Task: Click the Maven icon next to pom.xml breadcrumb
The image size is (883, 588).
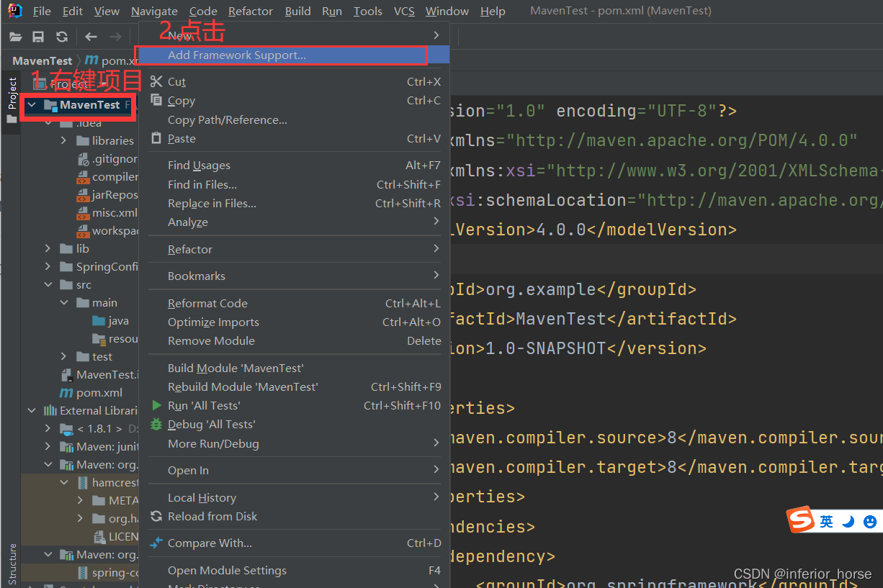Action: point(92,60)
